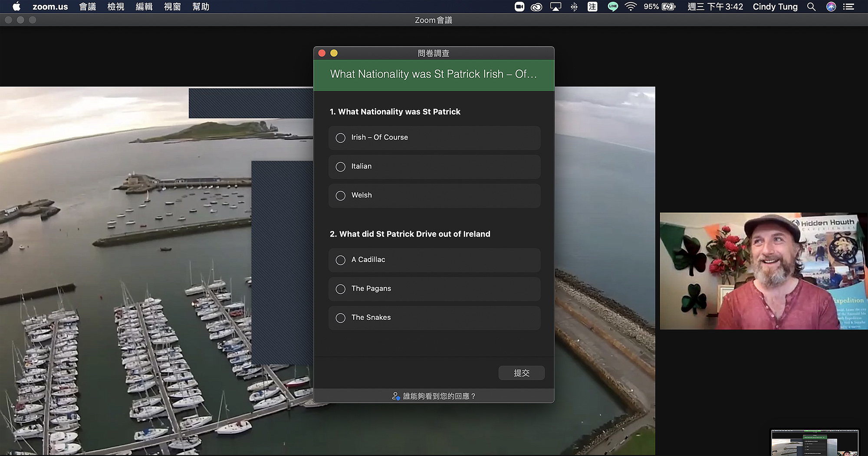
Task: Click the Zoom camera menu bar icon
Action: pyautogui.click(x=519, y=7)
